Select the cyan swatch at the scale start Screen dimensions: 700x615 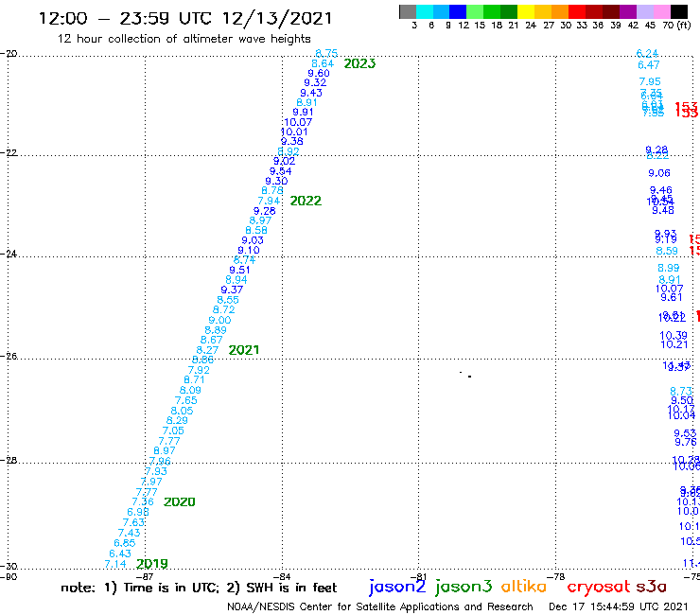tap(425, 11)
